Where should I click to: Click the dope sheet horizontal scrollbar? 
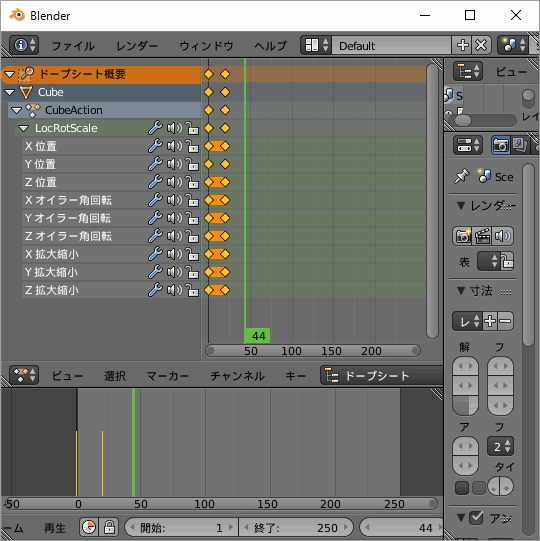pyautogui.click(x=313, y=351)
